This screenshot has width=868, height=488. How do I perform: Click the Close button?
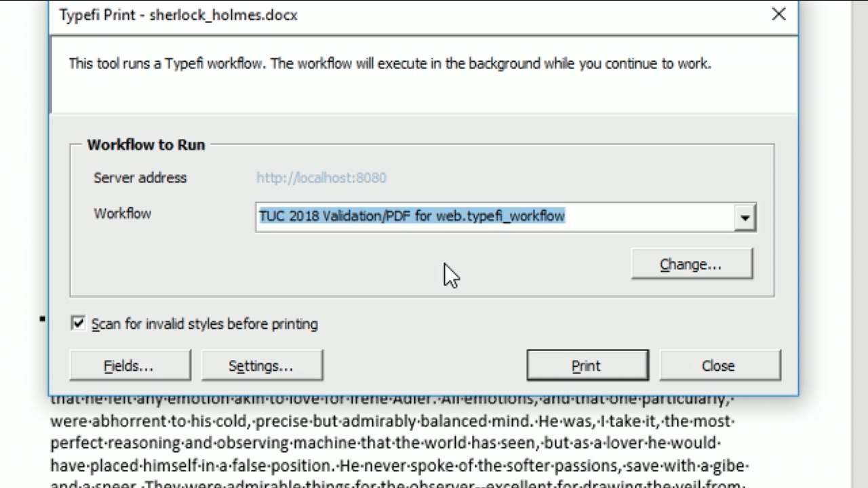tap(720, 365)
